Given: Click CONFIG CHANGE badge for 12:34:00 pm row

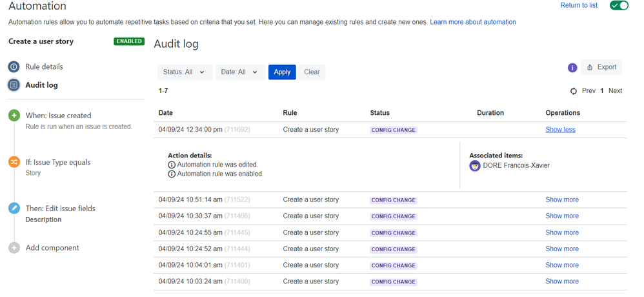Looking at the screenshot, I should (x=394, y=130).
